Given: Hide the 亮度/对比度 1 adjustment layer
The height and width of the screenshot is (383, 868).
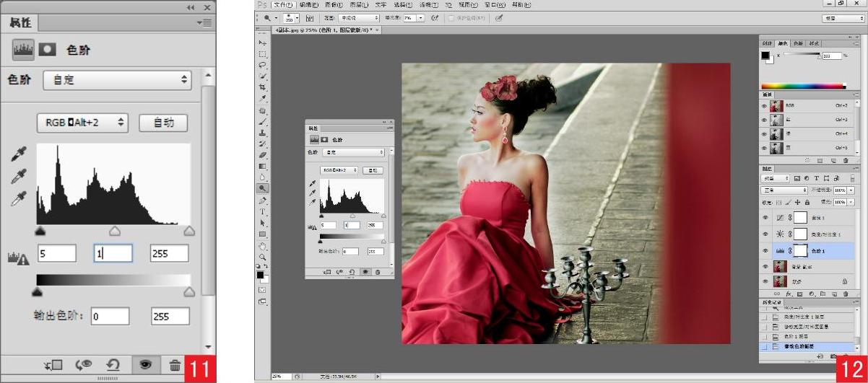Looking at the screenshot, I should pos(765,234).
